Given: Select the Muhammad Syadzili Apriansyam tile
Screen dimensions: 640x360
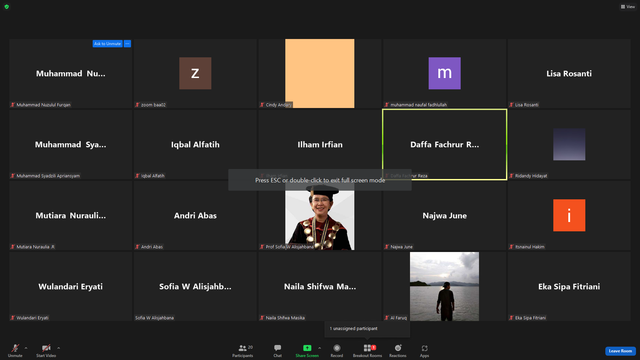Looking at the screenshot, I should click(x=71, y=144).
